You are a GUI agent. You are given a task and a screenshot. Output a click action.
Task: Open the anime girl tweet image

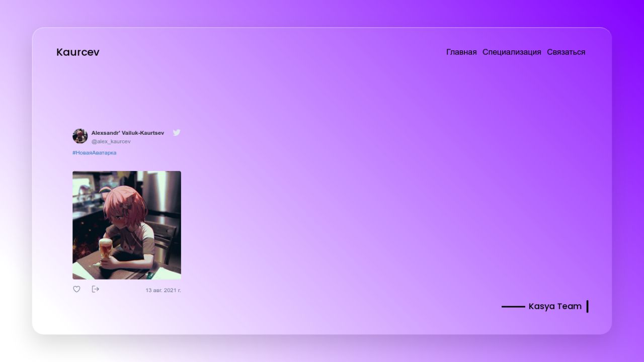[127, 225]
